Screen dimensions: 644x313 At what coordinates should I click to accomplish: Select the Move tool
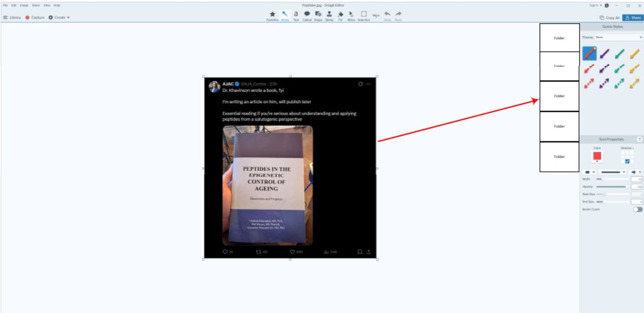coord(352,14)
